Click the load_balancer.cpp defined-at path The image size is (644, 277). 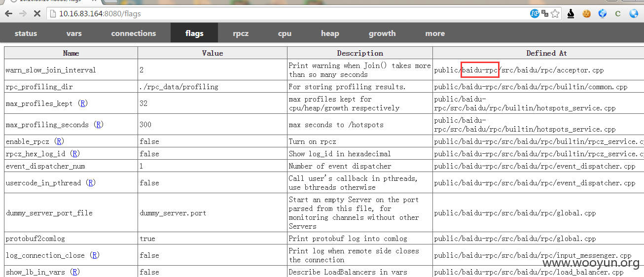click(529, 272)
